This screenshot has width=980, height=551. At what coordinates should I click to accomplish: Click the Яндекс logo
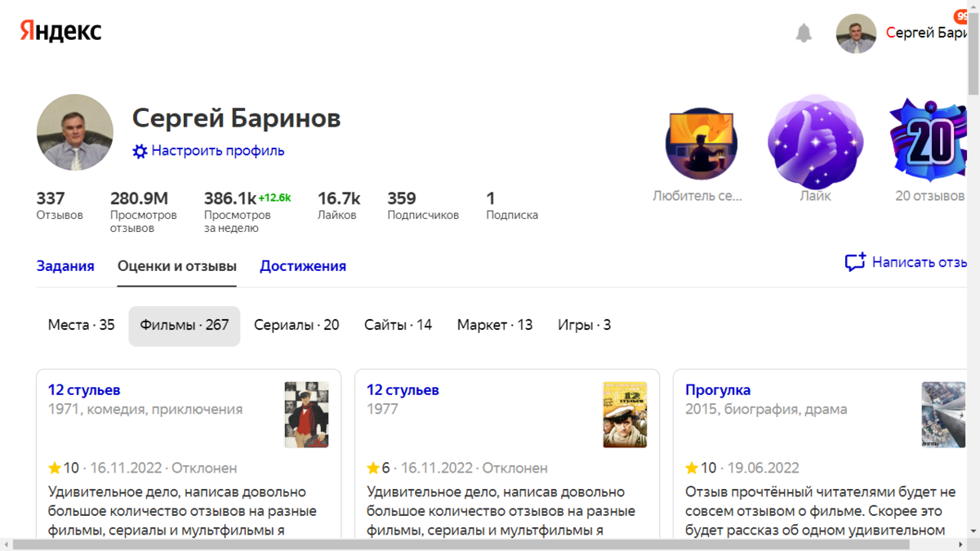point(60,32)
